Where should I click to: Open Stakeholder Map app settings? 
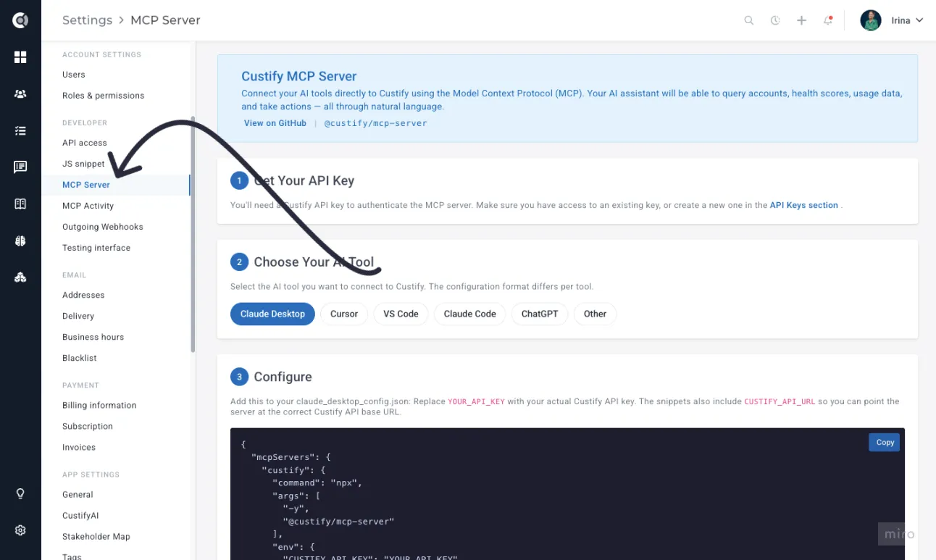coord(96,536)
